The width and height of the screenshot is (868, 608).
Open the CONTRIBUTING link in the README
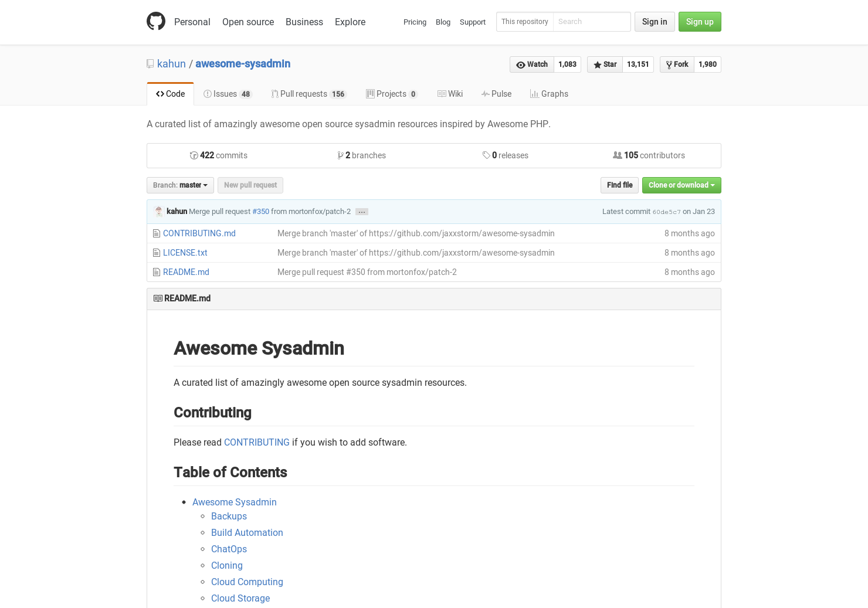pyautogui.click(x=257, y=442)
